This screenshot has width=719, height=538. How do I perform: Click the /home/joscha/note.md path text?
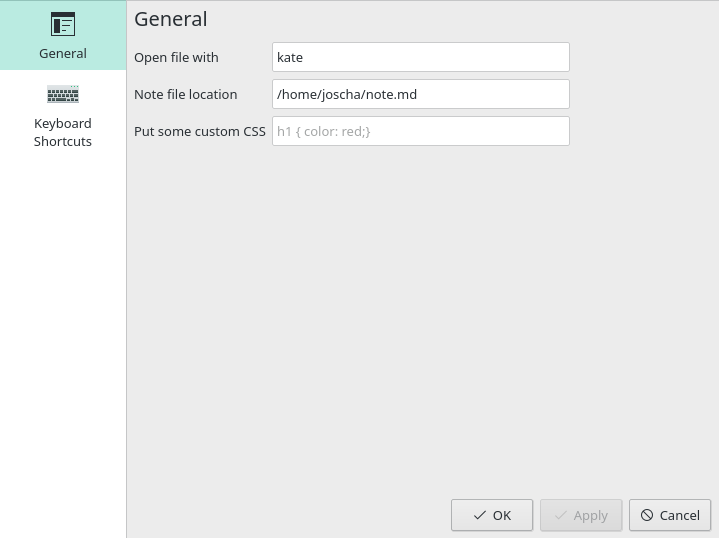point(347,94)
